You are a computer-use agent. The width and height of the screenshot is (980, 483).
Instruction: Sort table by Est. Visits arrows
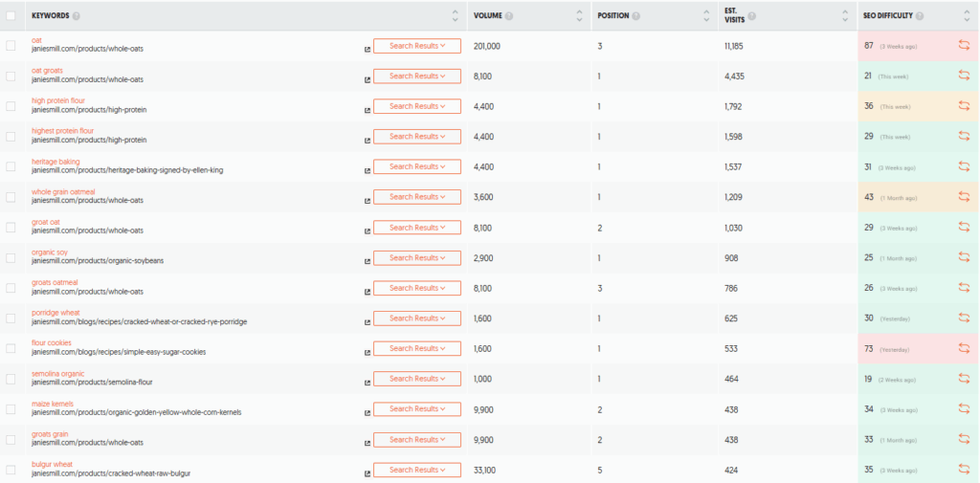click(844, 15)
